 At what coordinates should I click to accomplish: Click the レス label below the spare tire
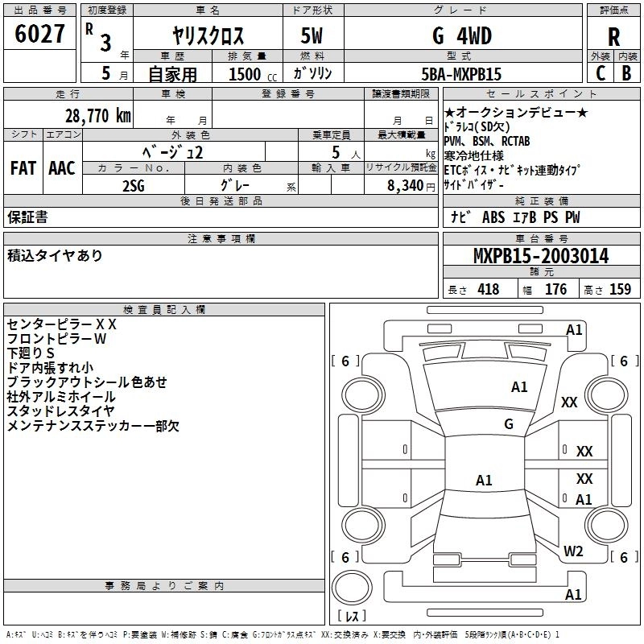(353, 616)
